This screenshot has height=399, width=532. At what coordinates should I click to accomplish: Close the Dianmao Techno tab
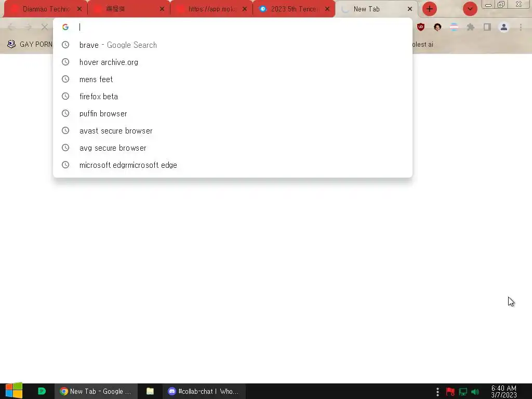(79, 9)
